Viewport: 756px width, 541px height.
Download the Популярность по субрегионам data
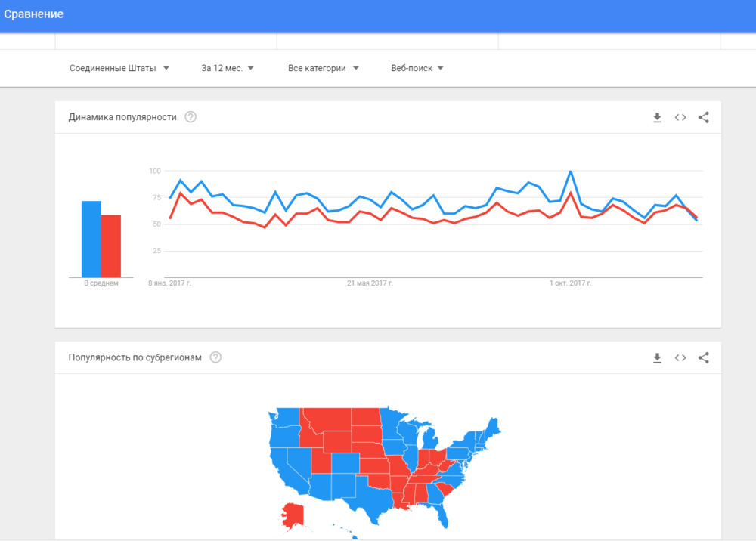pyautogui.click(x=657, y=357)
